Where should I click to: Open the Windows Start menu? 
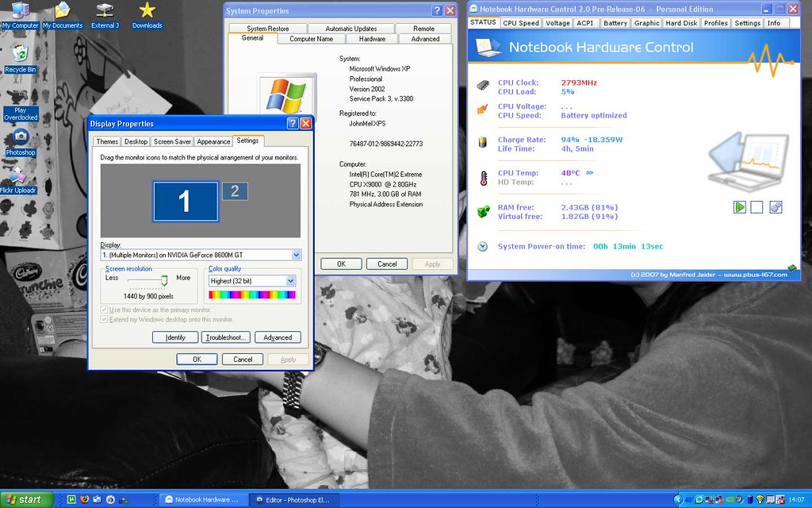point(27,500)
